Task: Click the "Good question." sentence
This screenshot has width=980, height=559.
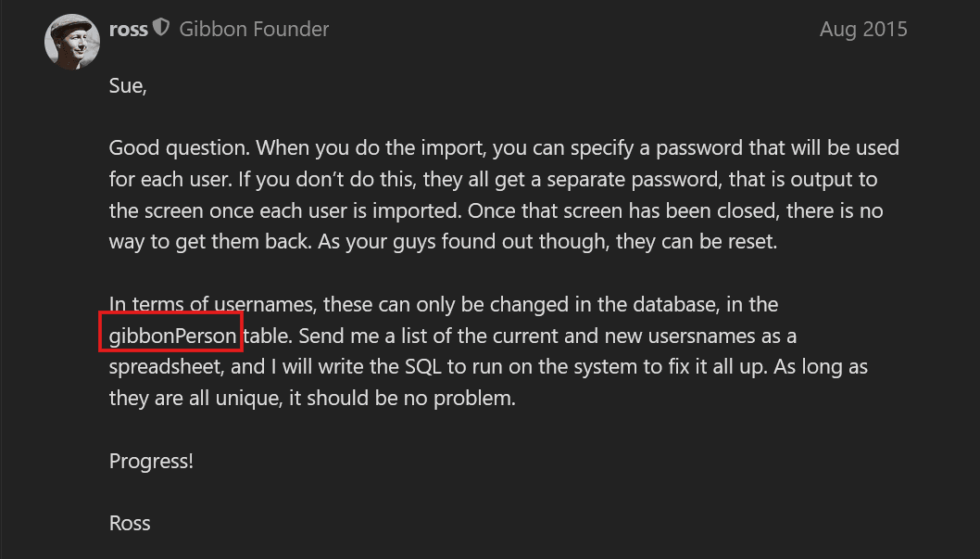Action: click(x=179, y=148)
